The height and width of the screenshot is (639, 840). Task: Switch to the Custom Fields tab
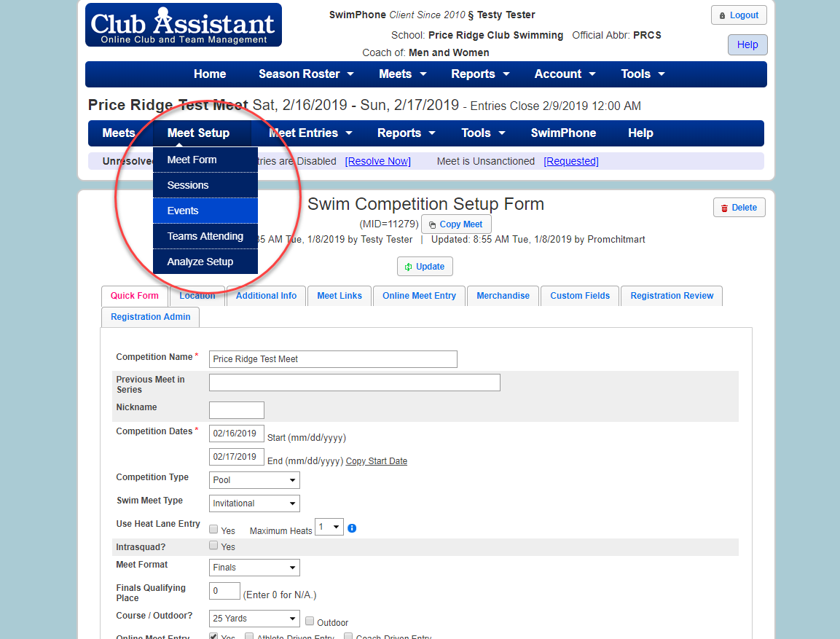[580, 296]
